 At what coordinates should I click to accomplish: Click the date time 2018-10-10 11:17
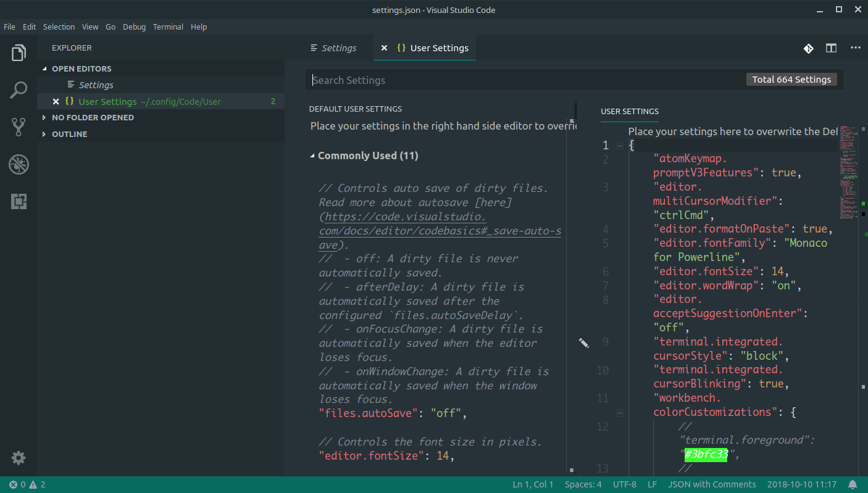pyautogui.click(x=801, y=484)
